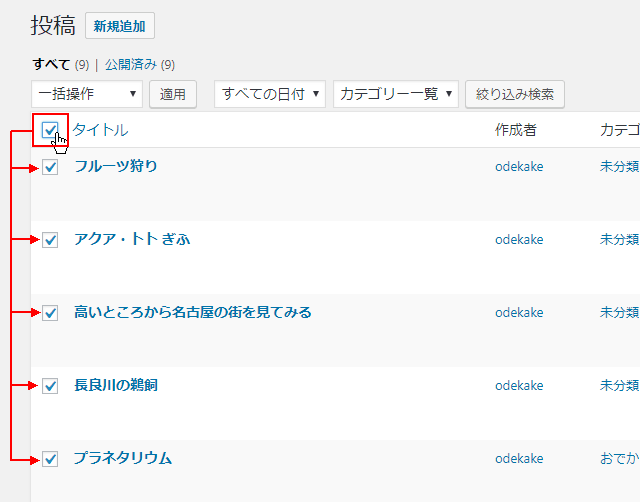Open the アクア・トト ぎふ post link
The width and height of the screenshot is (640, 502).
pos(132,239)
